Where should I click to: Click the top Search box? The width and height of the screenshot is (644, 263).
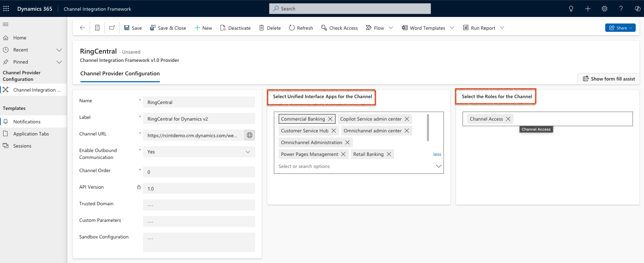(350, 9)
